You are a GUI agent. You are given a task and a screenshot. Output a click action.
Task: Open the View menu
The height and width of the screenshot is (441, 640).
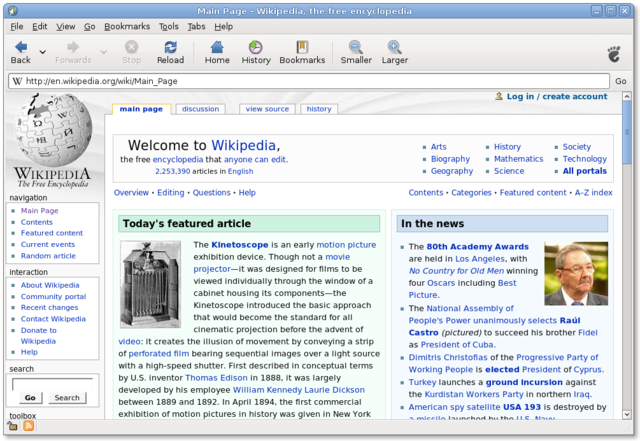pyautogui.click(x=66, y=27)
